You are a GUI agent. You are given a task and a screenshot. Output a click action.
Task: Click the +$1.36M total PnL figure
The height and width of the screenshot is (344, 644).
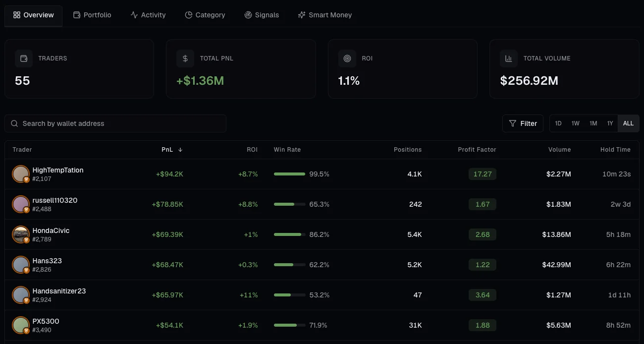[x=200, y=81]
